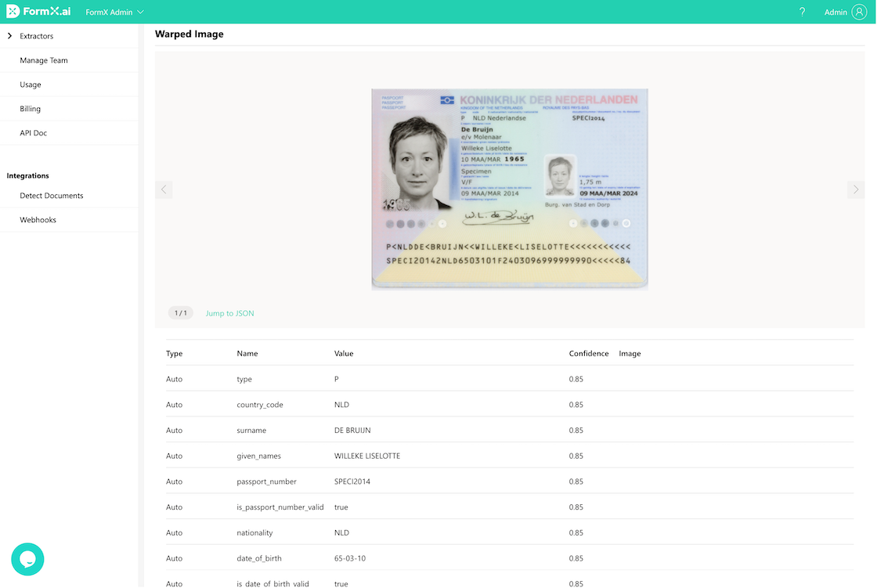
Task: Open the Billing page
Action: (31, 109)
